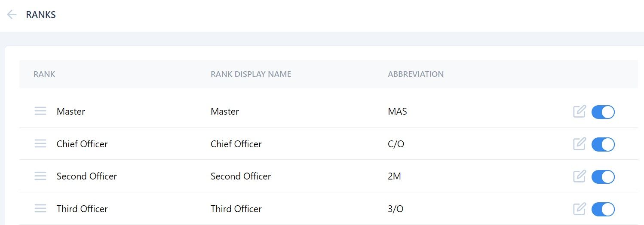Click the RANK column header
The width and height of the screenshot is (644, 225).
point(44,74)
